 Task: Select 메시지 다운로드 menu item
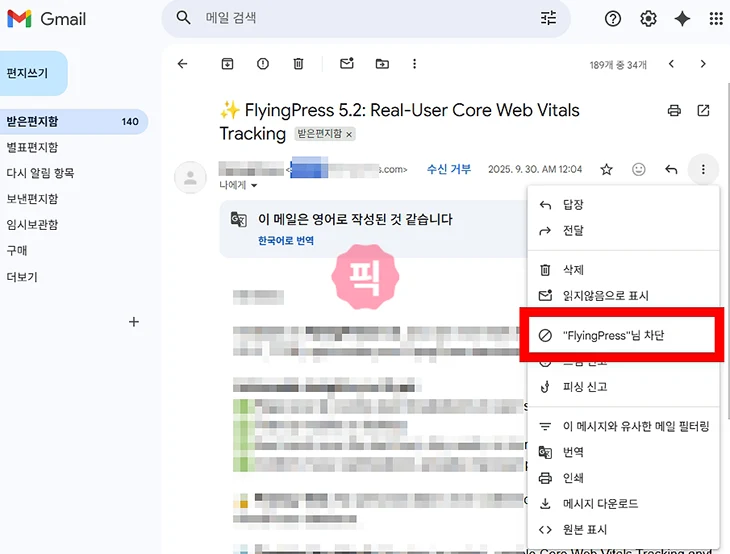(x=623, y=504)
